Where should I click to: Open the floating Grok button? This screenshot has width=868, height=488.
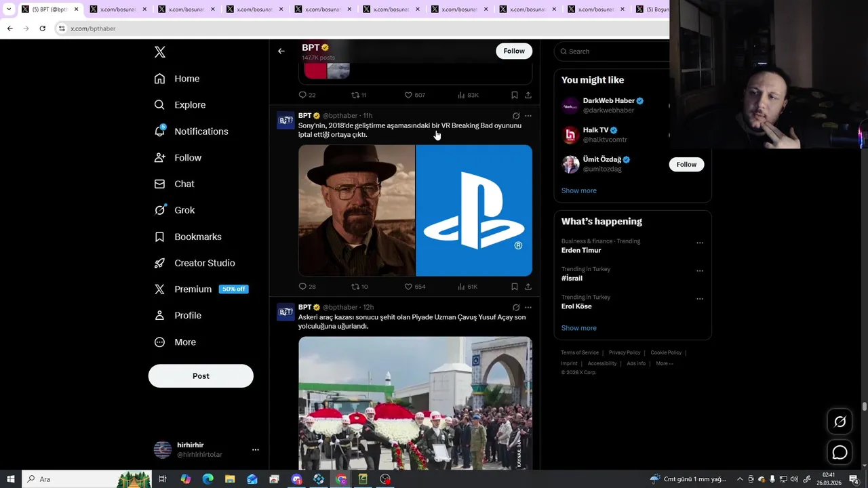840,422
